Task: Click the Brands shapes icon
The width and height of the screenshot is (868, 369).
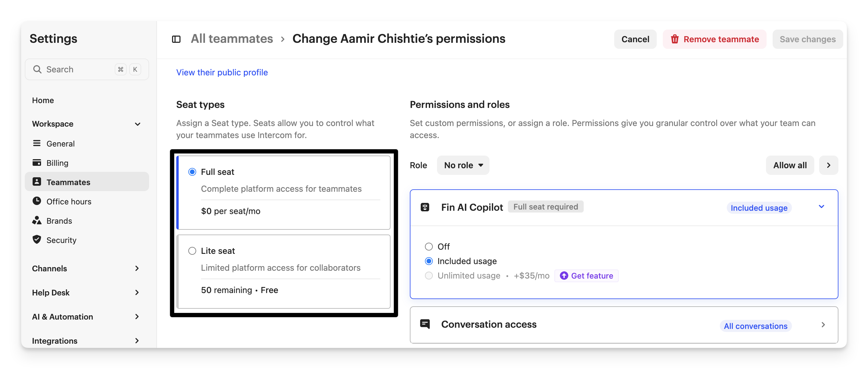Action: coord(37,220)
